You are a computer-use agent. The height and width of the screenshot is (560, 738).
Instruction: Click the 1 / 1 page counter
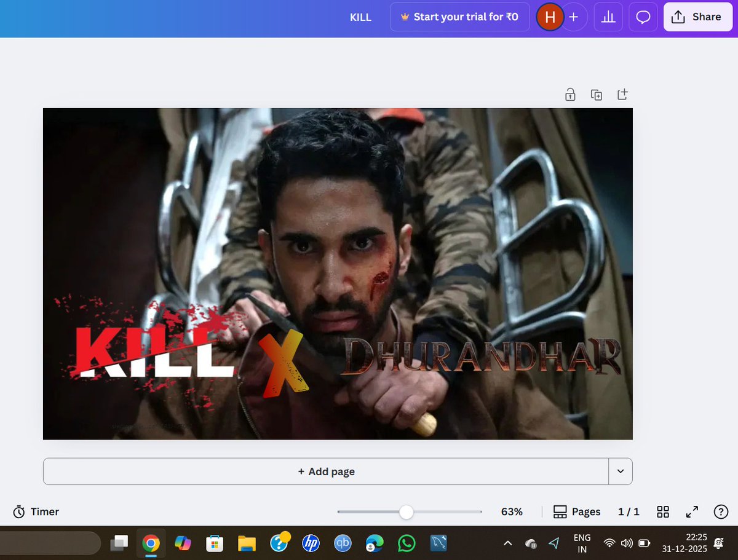pos(629,511)
